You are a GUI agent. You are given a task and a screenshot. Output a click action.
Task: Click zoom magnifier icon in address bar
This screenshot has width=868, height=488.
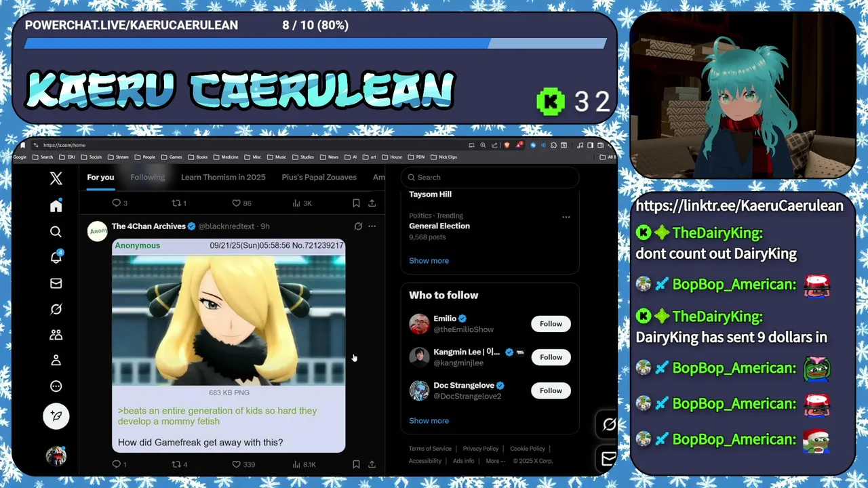point(483,145)
